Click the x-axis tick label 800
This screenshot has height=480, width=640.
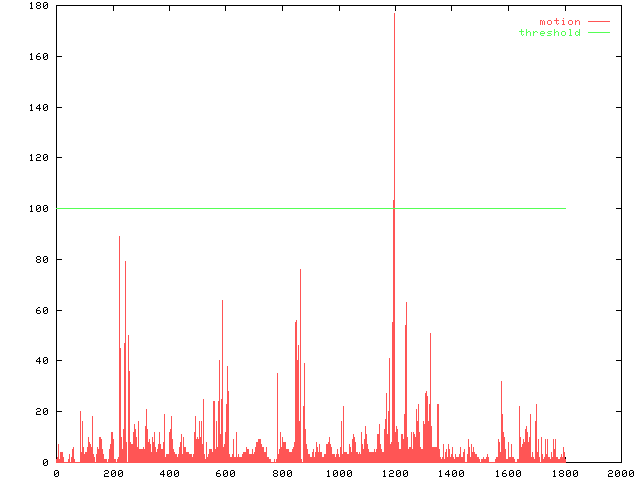pos(282,474)
